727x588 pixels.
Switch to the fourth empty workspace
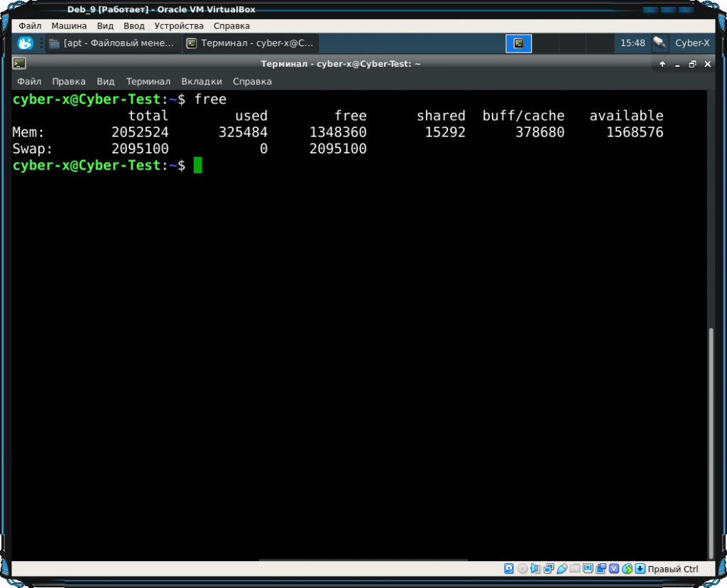tap(599, 43)
